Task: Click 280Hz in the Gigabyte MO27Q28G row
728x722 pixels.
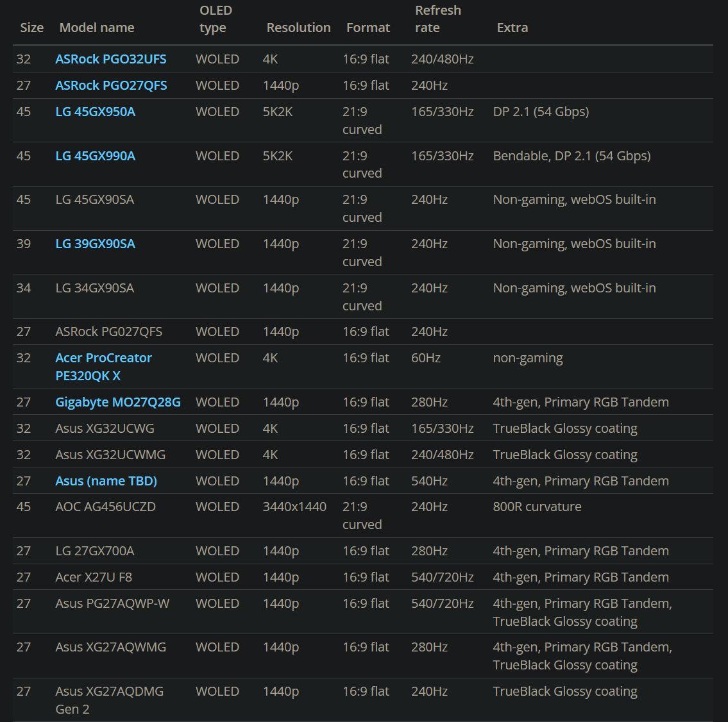Action: pos(429,402)
